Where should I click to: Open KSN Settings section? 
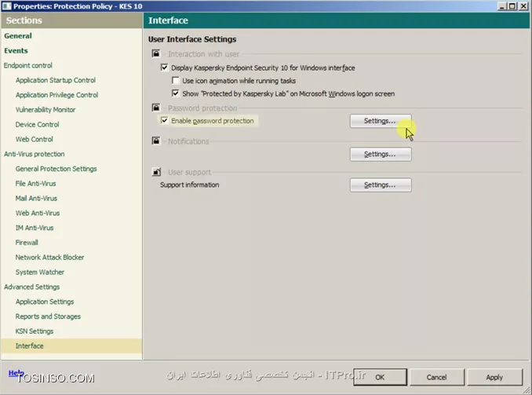coord(35,331)
